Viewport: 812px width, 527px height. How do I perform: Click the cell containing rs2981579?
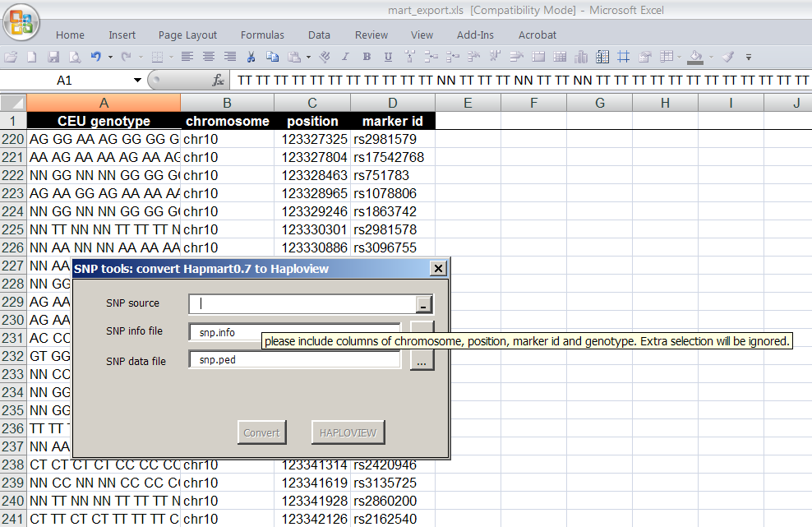[393, 139]
